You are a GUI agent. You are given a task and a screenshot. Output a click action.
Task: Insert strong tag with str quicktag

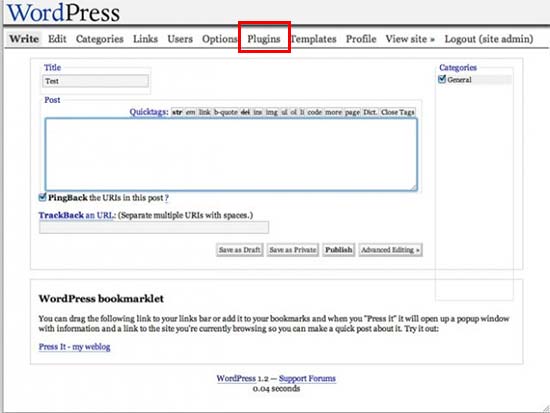click(x=177, y=112)
